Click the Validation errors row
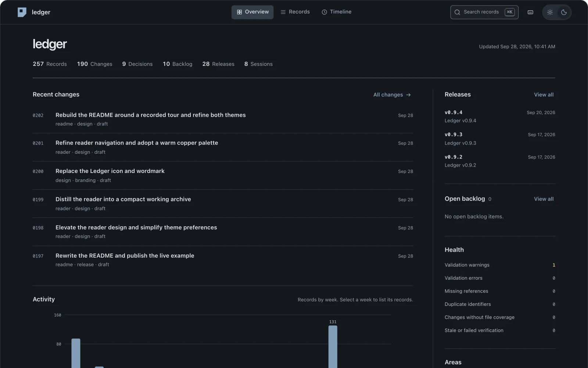Image resolution: width=588 pixels, height=368 pixels. (500, 278)
